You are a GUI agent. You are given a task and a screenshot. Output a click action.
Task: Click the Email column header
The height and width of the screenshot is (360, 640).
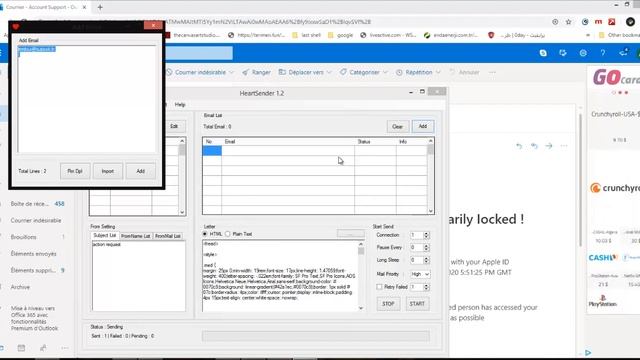288,142
